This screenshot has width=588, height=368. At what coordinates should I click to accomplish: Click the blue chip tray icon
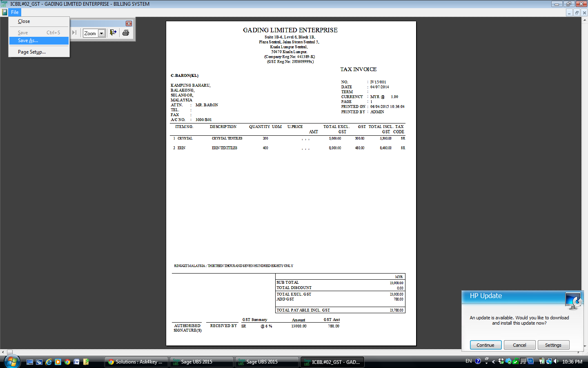pyautogui.click(x=530, y=361)
